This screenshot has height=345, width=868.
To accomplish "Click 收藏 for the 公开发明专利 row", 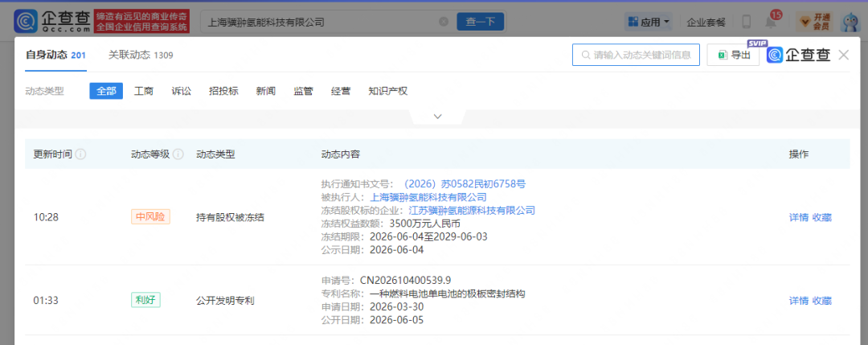I will [x=821, y=302].
